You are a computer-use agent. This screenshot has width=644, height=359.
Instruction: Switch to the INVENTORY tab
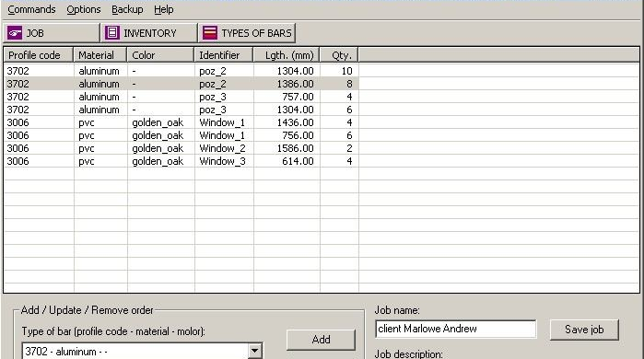pos(149,33)
